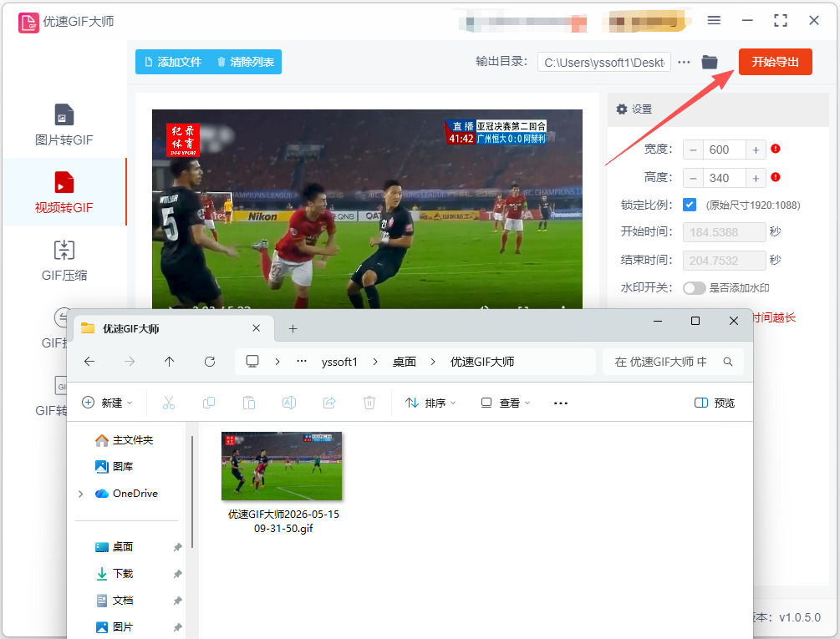Select OneDrive in navigation pane
840x639 pixels.
point(126,494)
